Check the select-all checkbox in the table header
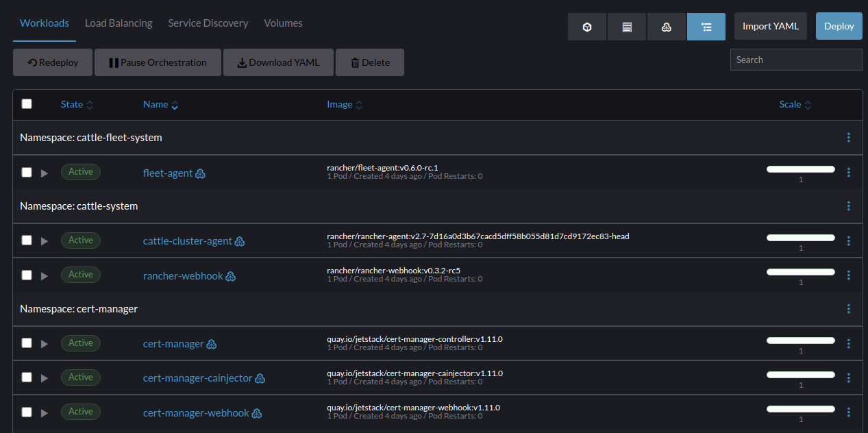 click(x=27, y=103)
